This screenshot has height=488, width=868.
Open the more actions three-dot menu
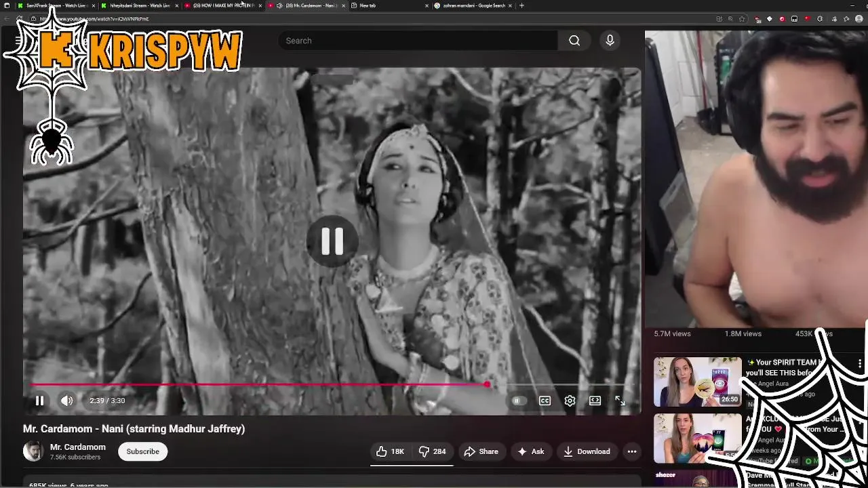click(x=632, y=451)
